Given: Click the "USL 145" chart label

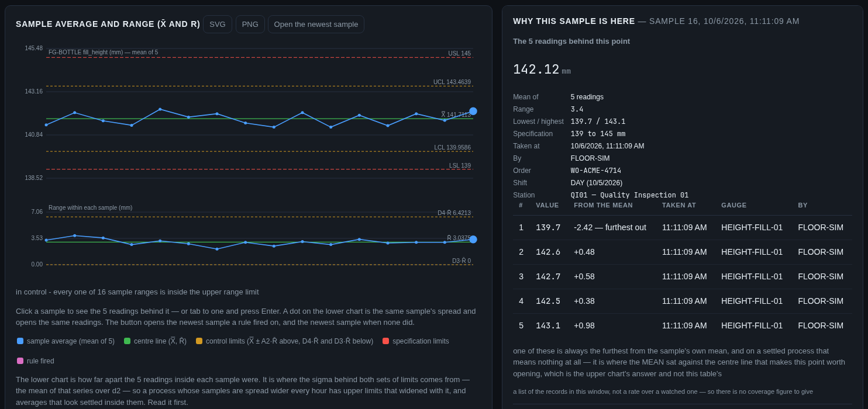Looking at the screenshot, I should click(x=459, y=53).
